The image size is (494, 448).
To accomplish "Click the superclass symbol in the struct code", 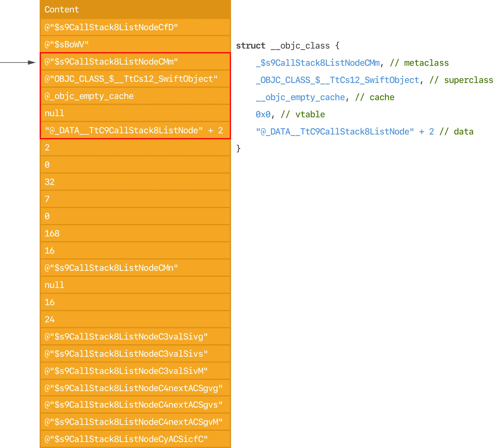I will tap(337, 80).
